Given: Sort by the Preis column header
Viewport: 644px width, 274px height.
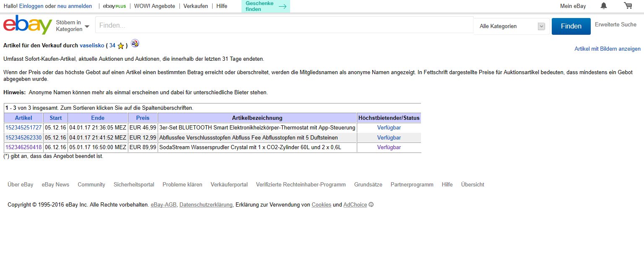Looking at the screenshot, I should pos(143,118).
